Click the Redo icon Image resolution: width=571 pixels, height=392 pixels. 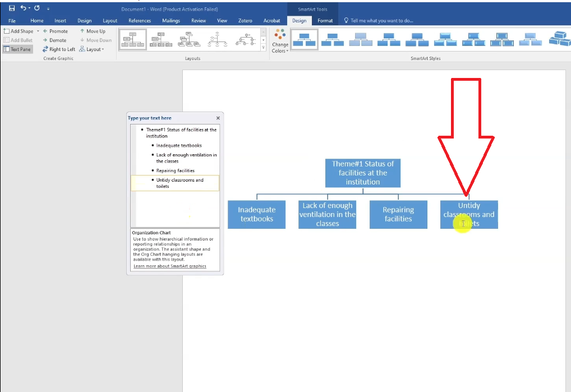(37, 8)
